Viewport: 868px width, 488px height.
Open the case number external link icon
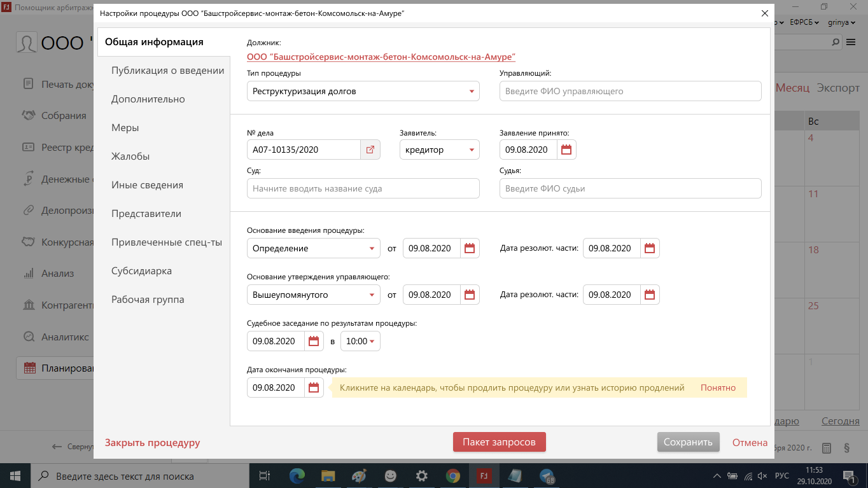[370, 150]
